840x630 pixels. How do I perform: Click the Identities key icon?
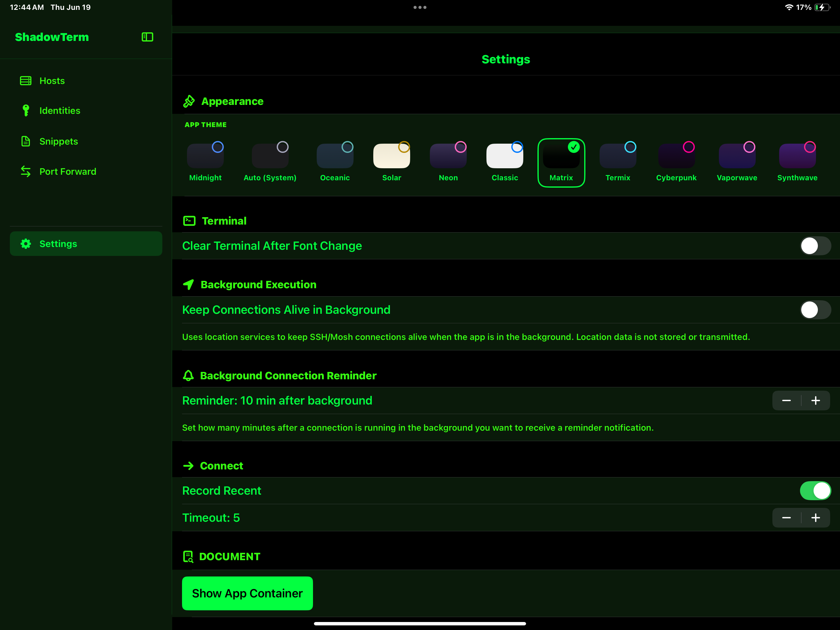26,110
